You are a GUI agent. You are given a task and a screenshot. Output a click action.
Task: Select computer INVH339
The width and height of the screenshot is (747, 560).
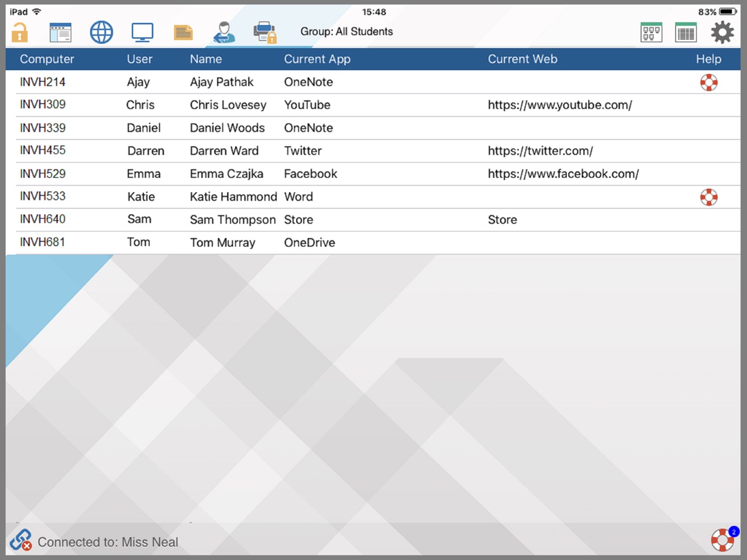click(x=42, y=127)
